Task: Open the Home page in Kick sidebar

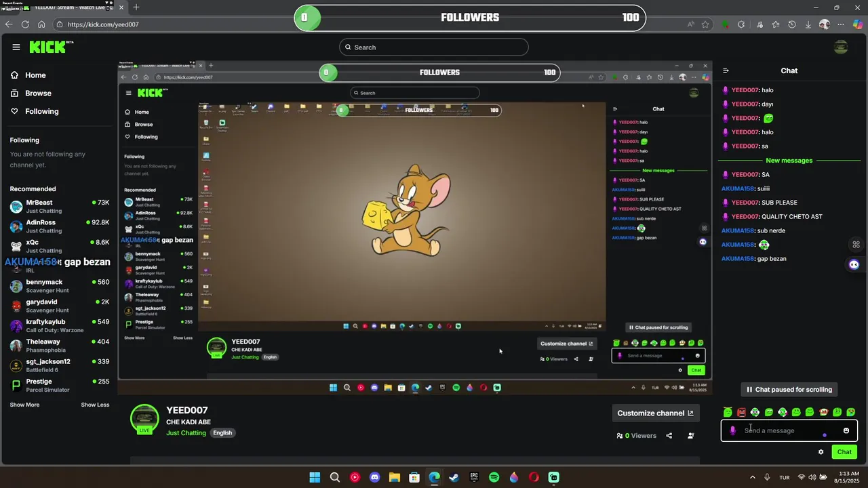Action: (x=28, y=75)
